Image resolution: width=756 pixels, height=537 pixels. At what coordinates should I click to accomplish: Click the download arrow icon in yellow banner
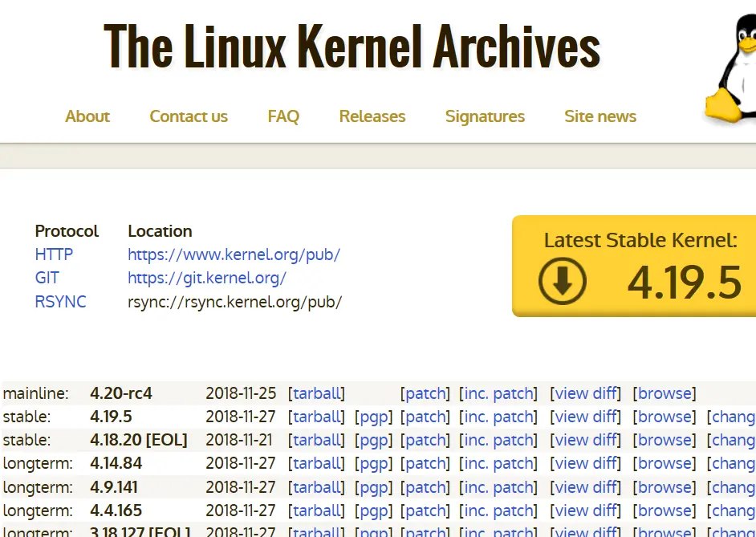point(562,281)
